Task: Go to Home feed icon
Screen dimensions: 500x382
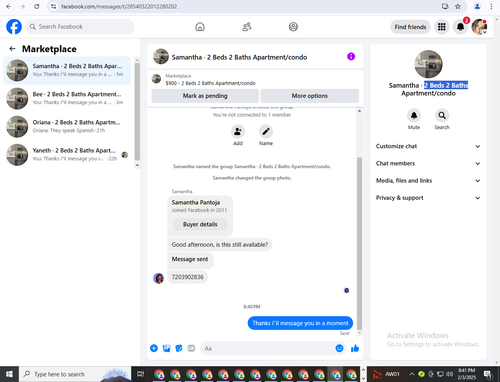Action: [x=200, y=27]
